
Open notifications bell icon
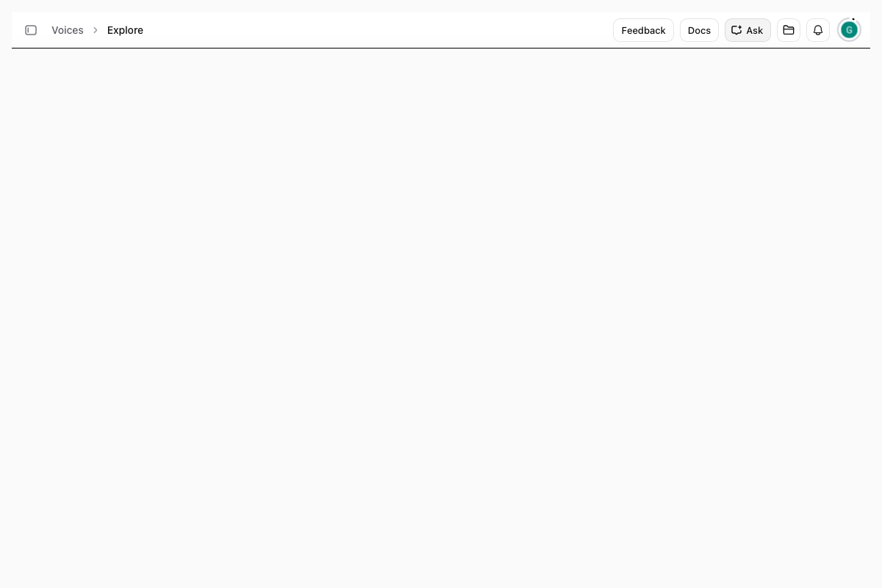tap(818, 30)
